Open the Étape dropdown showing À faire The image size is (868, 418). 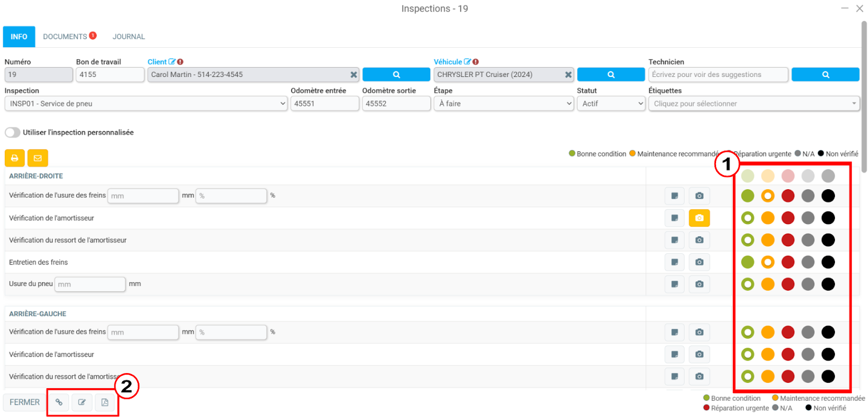point(504,104)
